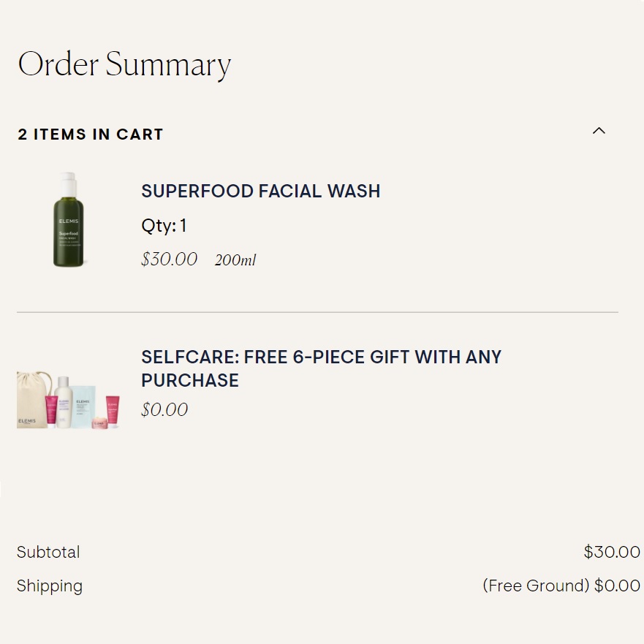Select the Qty: 1 text
Viewport: 644px width, 644px height.
(164, 226)
